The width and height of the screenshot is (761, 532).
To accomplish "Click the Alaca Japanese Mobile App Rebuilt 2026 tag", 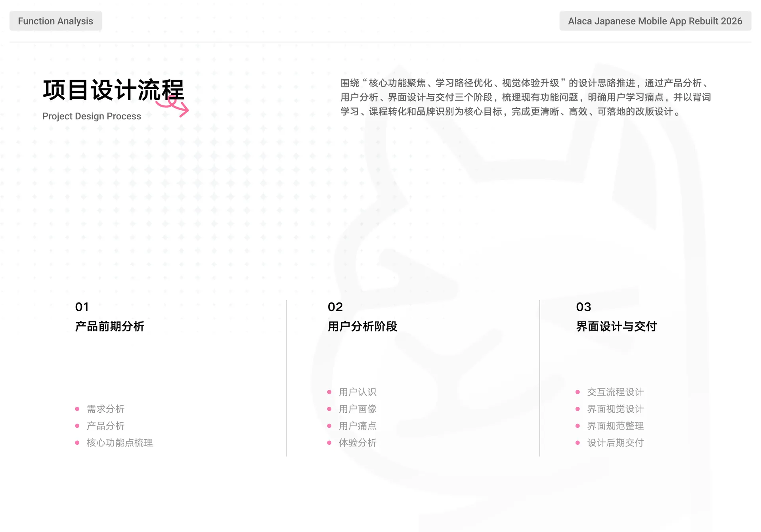I will (655, 21).
